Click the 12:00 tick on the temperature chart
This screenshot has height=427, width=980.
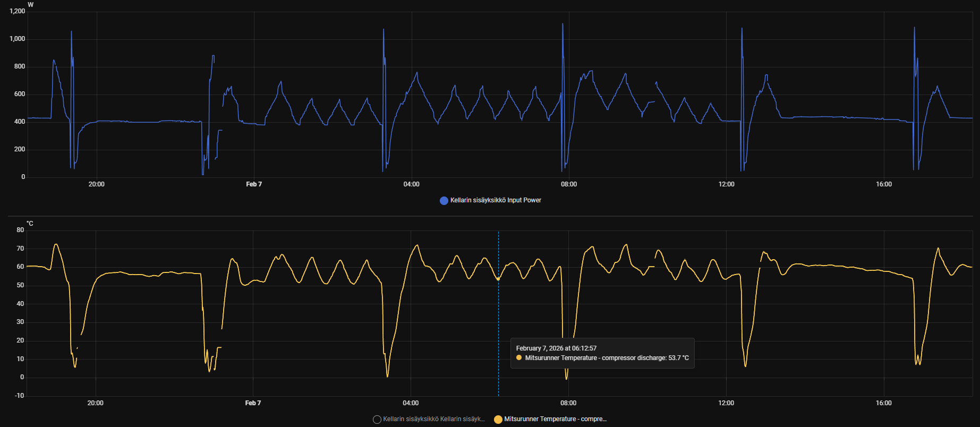pos(726,403)
